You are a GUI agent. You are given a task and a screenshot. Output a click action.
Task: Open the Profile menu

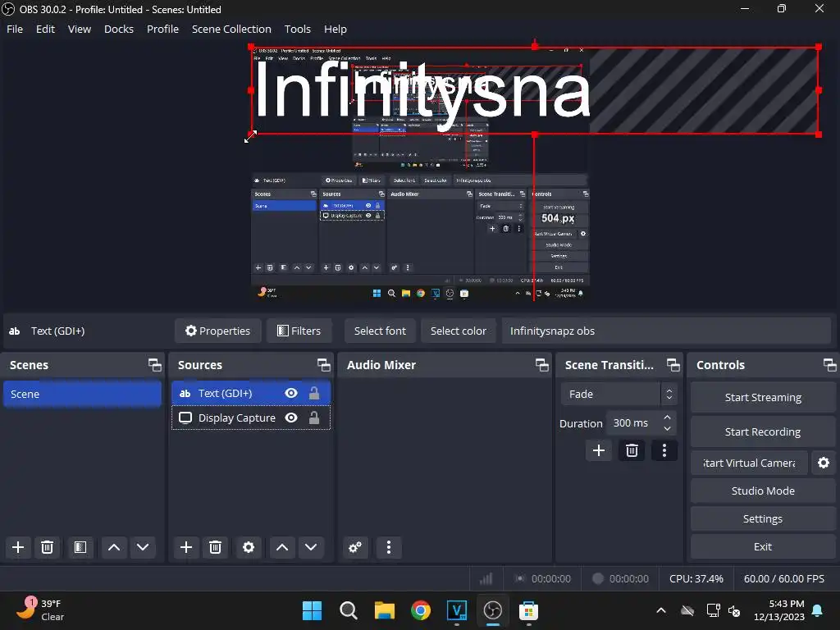pyautogui.click(x=163, y=29)
